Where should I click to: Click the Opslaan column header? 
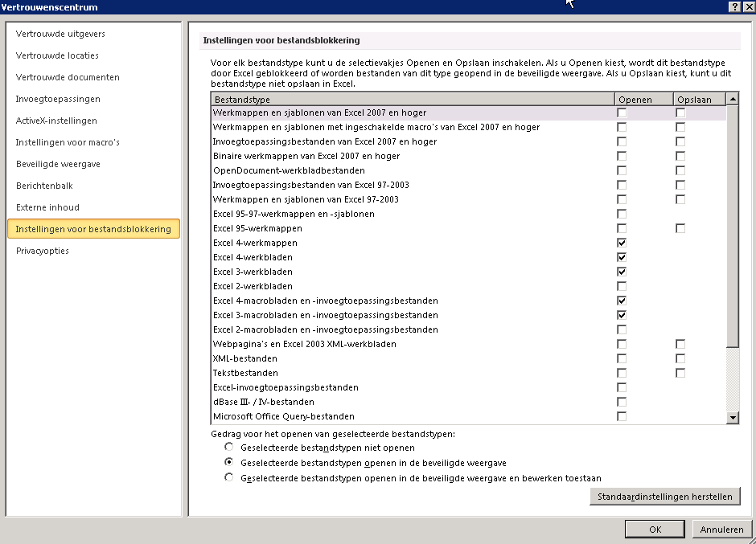coord(700,100)
